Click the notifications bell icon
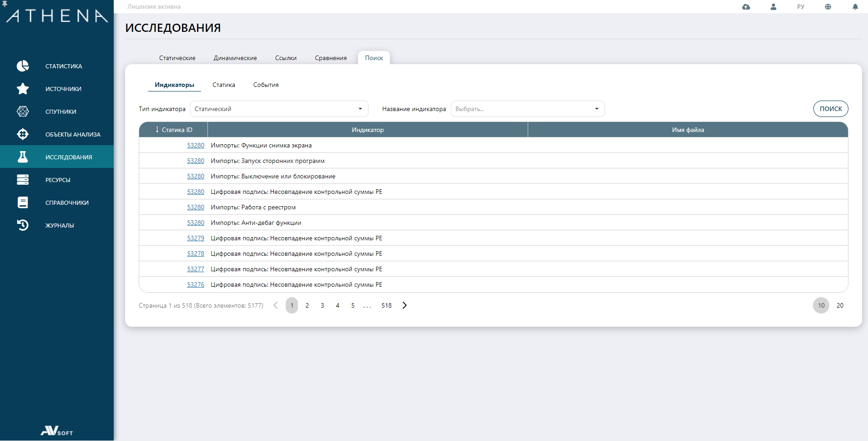 coord(855,7)
